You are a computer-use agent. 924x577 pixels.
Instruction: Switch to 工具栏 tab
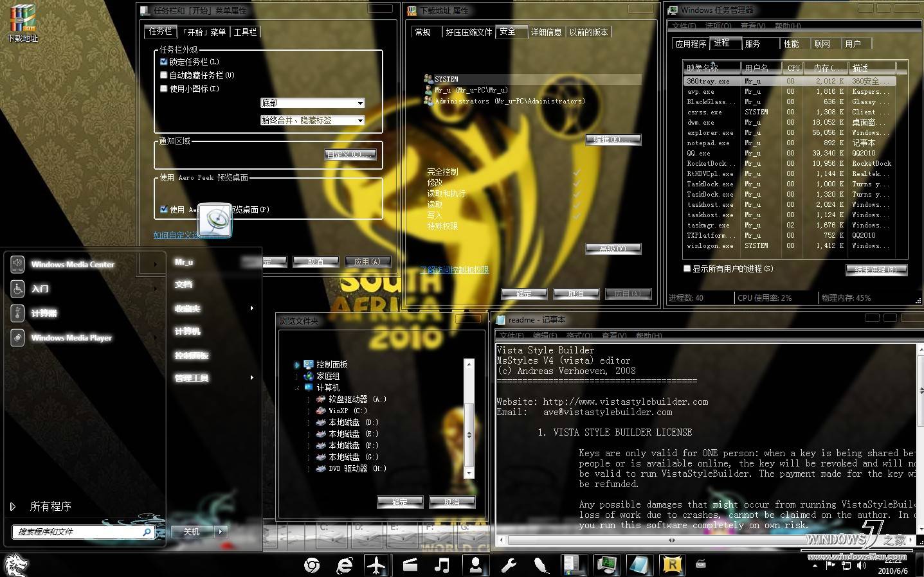click(x=245, y=32)
